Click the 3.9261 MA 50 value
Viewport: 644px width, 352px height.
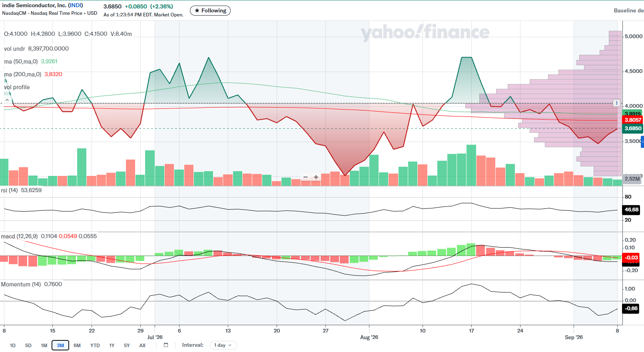49,62
